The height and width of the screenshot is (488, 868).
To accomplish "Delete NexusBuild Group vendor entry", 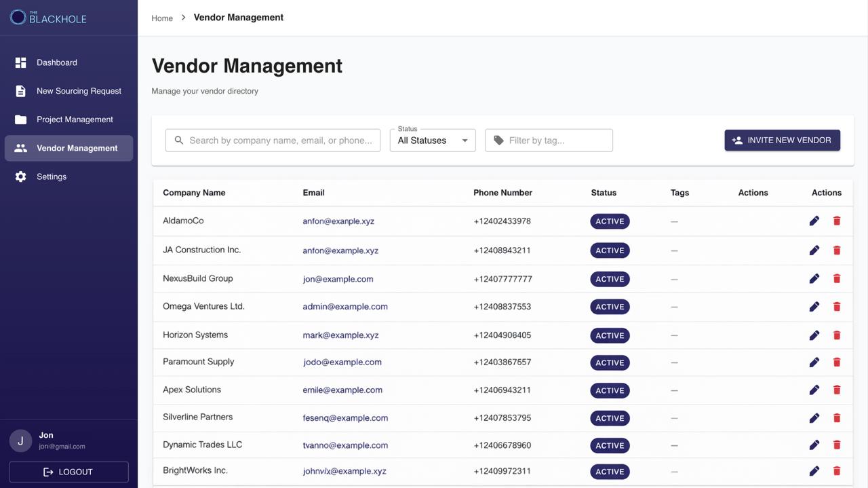I will 837,279.
